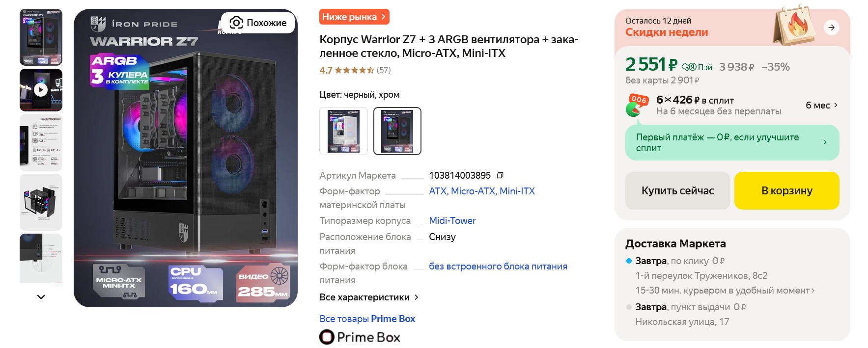Viewport: 868px width, 348px height.
Task: Select the white case color variant
Action: 343,131
